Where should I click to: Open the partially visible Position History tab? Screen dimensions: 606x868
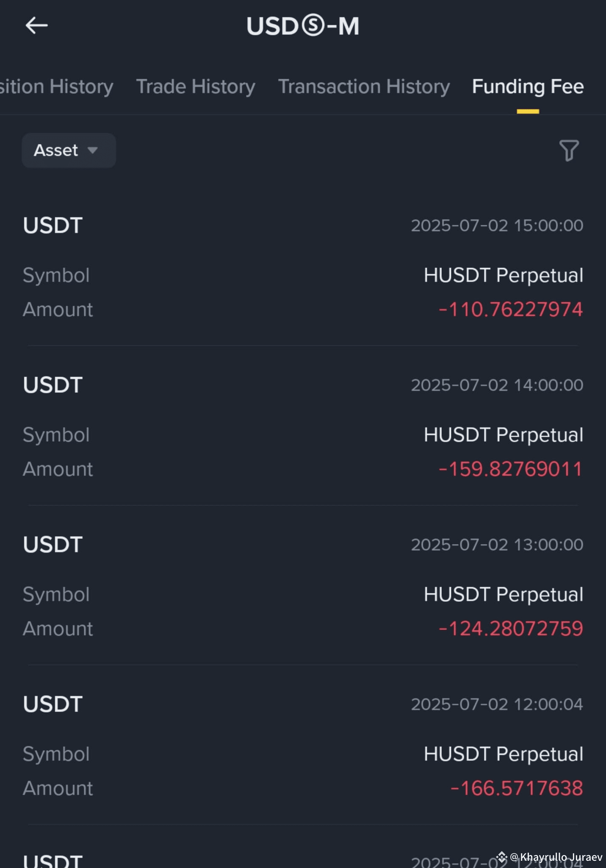point(57,86)
